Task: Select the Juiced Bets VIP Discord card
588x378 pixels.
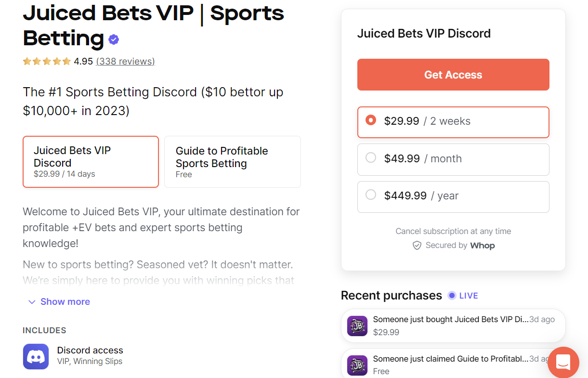Action: pos(91,161)
